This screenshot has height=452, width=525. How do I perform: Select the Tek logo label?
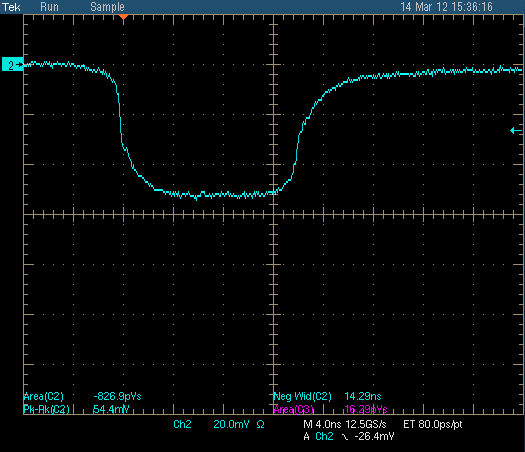[x=11, y=7]
